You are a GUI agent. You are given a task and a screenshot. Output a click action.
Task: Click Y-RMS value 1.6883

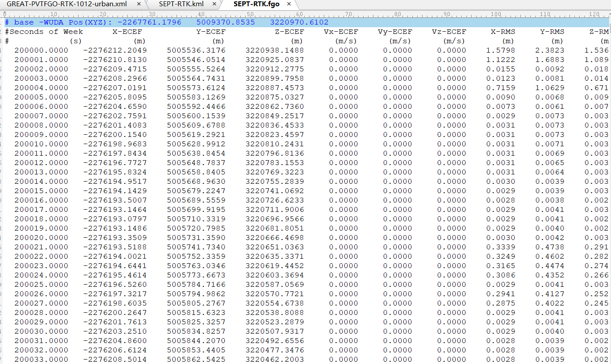tap(550, 60)
